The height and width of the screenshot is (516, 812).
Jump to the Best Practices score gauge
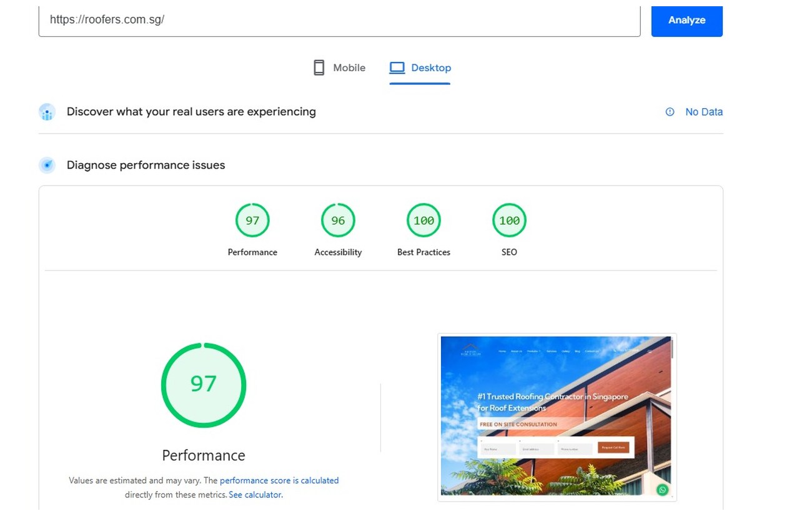pyautogui.click(x=423, y=221)
